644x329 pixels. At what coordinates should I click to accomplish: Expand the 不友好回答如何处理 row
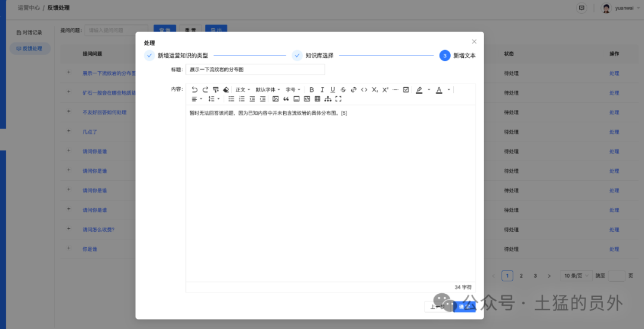pyautogui.click(x=69, y=112)
